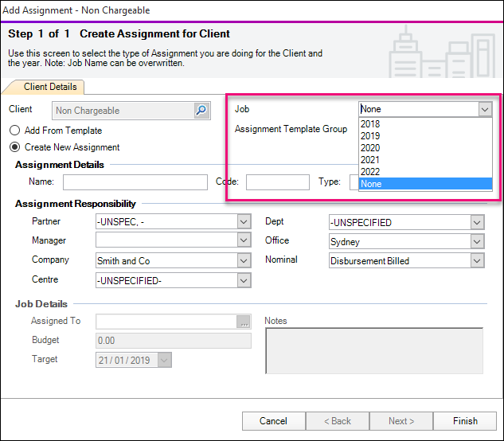Click the Cancel button
Image resolution: width=504 pixels, height=441 pixels.
(x=273, y=421)
